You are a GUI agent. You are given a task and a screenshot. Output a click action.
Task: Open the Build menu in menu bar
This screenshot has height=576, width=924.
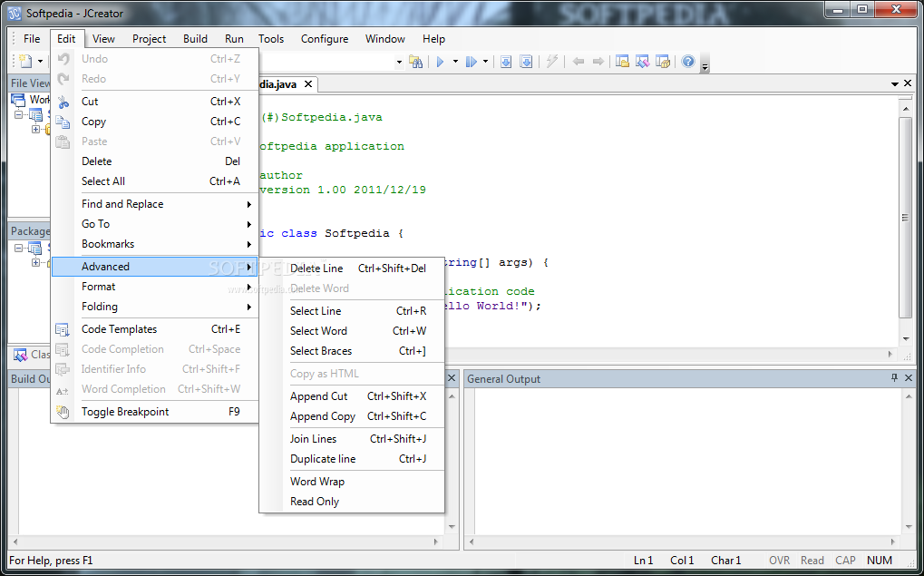(195, 39)
